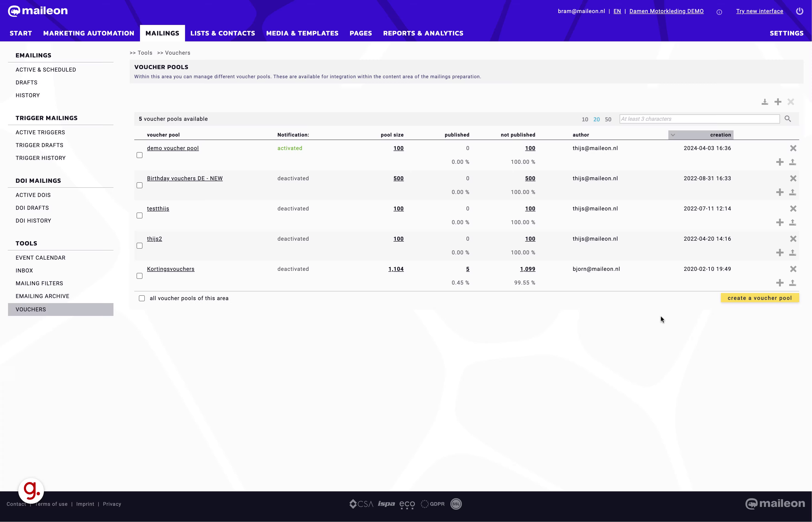
Task: Select VOUCHERS in sidebar
Action: tap(60, 309)
